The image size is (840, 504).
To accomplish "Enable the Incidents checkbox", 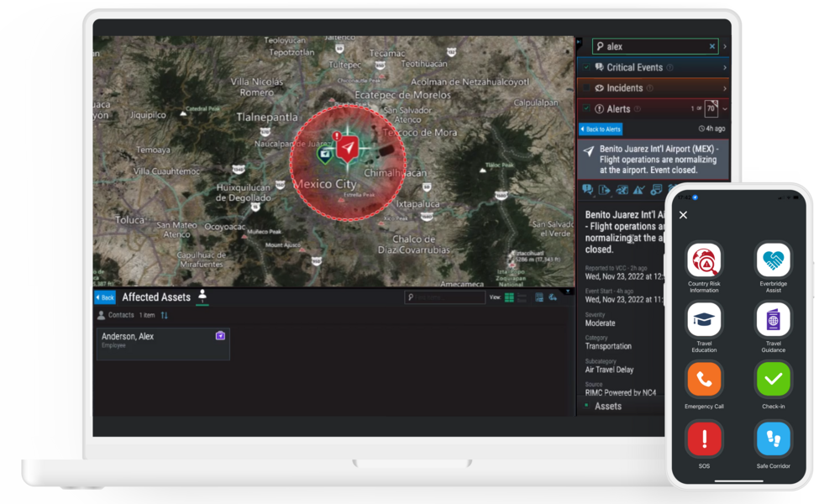I will (x=586, y=88).
